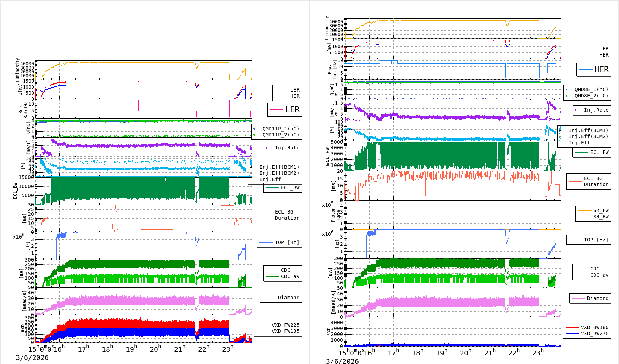Image resolution: width=619 pixels, height=364 pixels.
Task: Click the Inj.Rate legend in left plot
Action: [283, 148]
